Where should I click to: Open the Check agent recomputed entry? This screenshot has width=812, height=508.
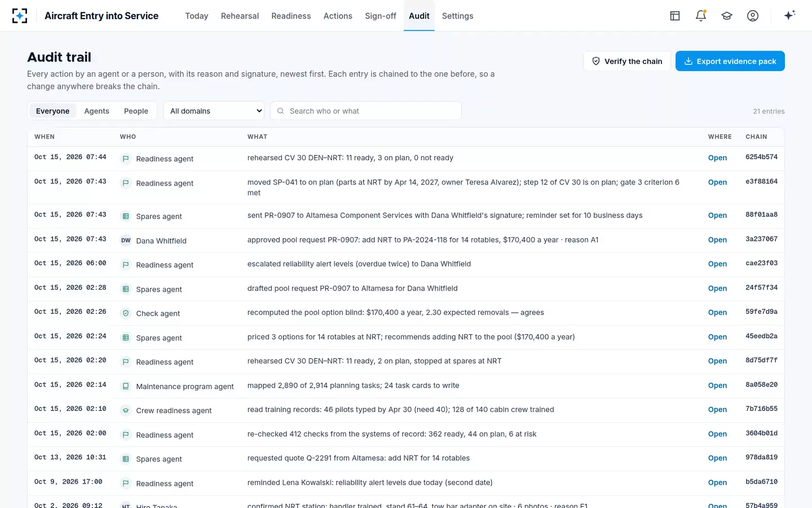(717, 313)
